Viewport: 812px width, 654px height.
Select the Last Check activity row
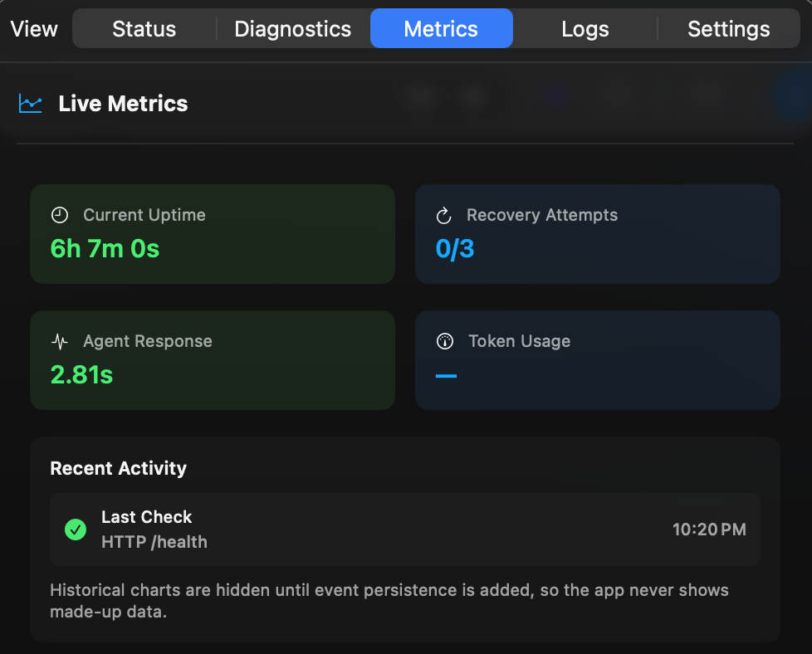pyautogui.click(x=405, y=529)
